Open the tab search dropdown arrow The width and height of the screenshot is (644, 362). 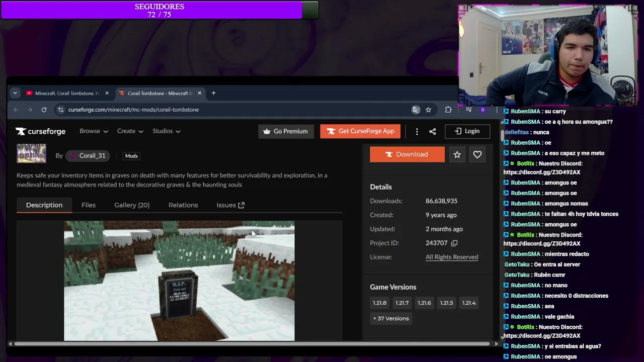point(15,93)
